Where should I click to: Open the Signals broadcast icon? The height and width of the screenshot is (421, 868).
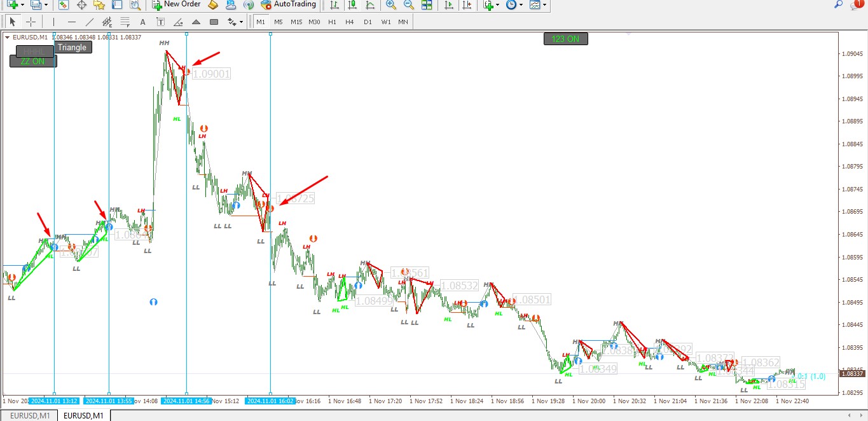coord(249,5)
